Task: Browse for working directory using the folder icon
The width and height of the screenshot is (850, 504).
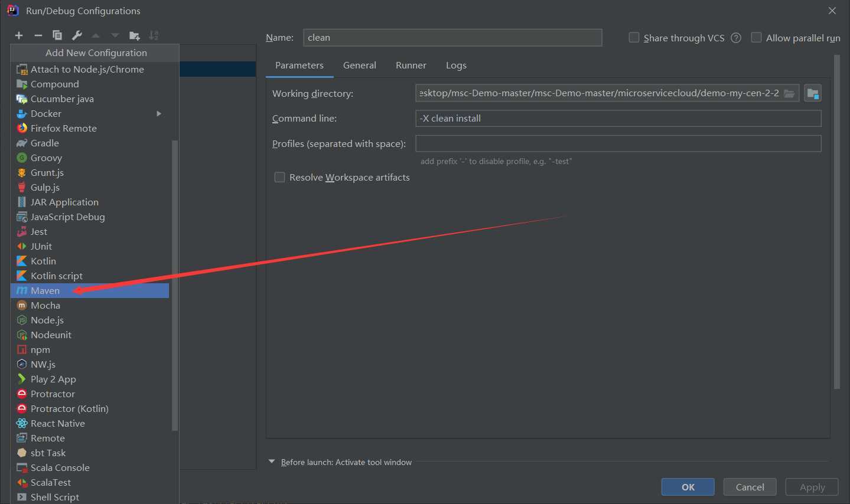Action: (789, 93)
